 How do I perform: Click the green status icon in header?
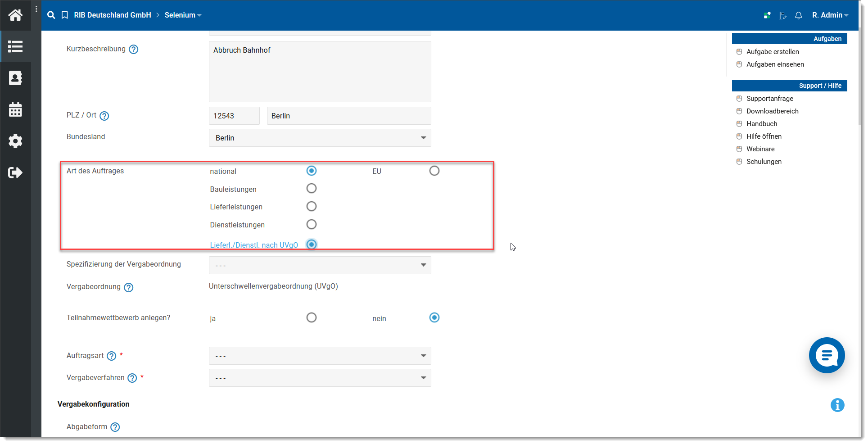pyautogui.click(x=767, y=15)
